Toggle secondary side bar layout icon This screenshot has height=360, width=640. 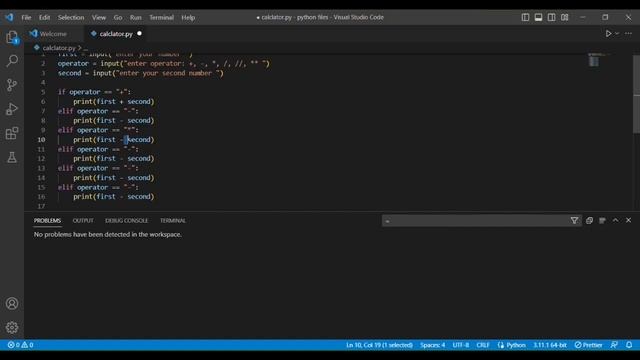(551, 17)
